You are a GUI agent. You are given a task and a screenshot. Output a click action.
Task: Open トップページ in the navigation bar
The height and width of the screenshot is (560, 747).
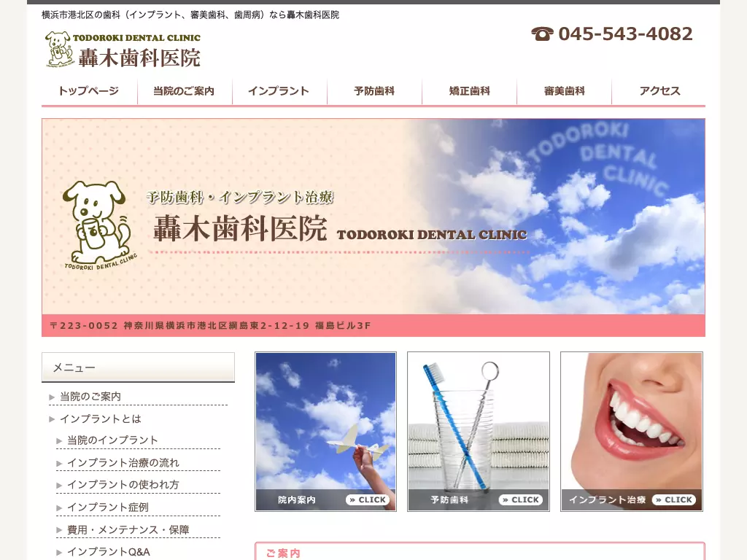[89, 91]
